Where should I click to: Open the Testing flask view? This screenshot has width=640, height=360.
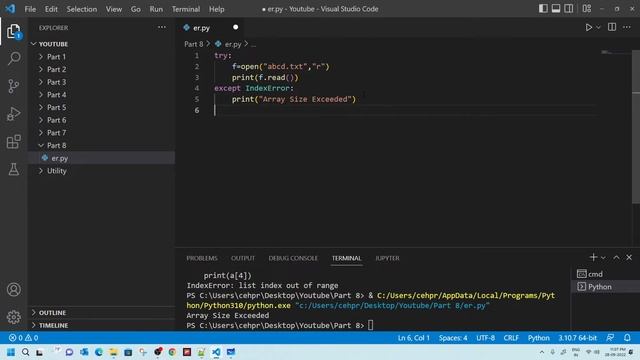click(x=13, y=169)
